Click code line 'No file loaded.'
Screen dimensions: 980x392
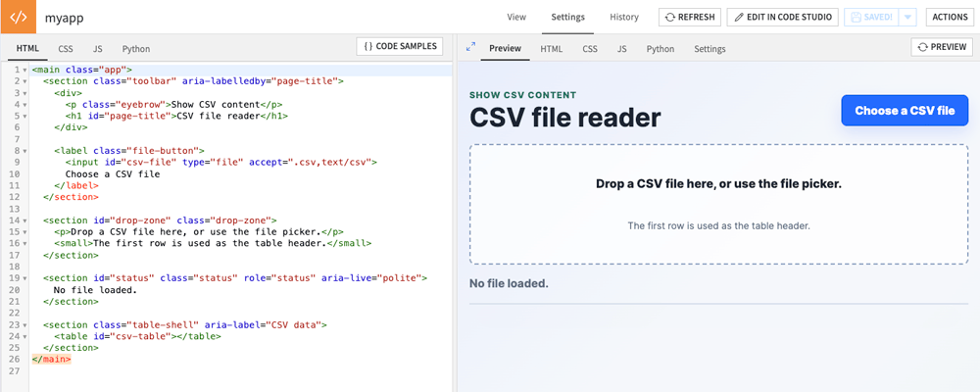click(x=95, y=290)
